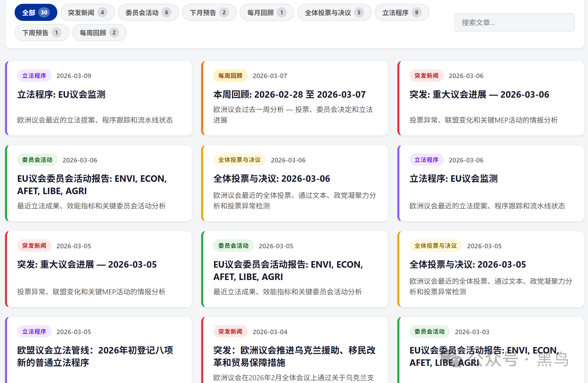This screenshot has width=588, height=383.
Task: Filter by 突发新闻 category
Action: click(x=87, y=12)
